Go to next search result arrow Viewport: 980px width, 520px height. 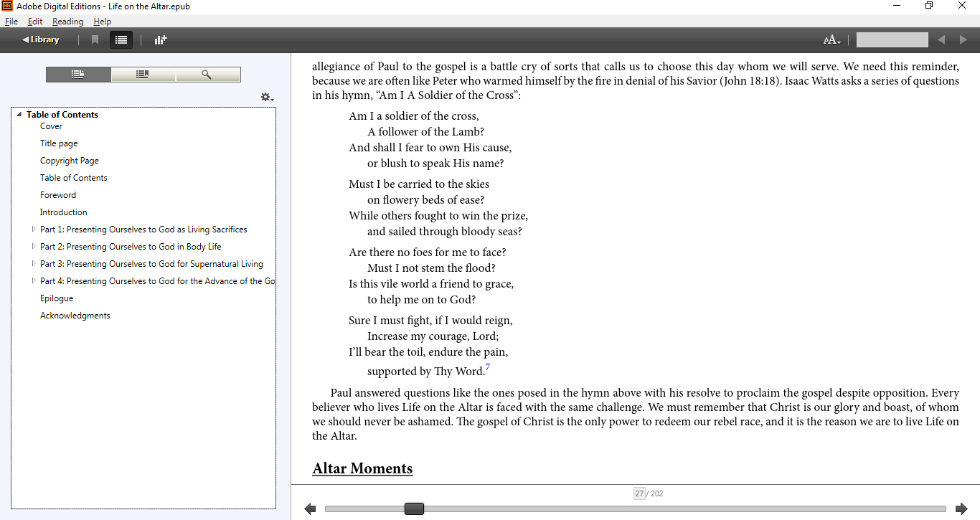pyautogui.click(x=963, y=40)
